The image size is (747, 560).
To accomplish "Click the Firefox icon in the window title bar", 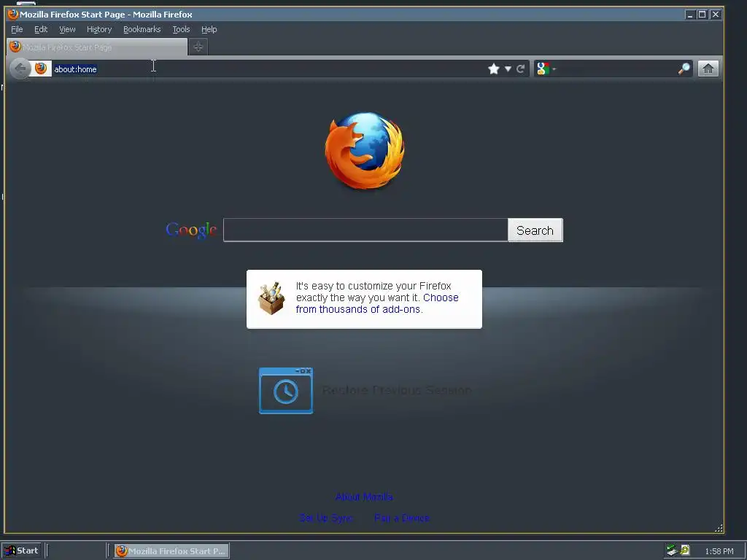I will tap(13, 15).
